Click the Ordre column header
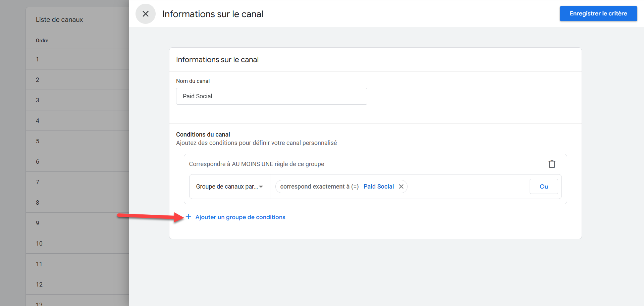This screenshot has width=644, height=306. [42, 41]
